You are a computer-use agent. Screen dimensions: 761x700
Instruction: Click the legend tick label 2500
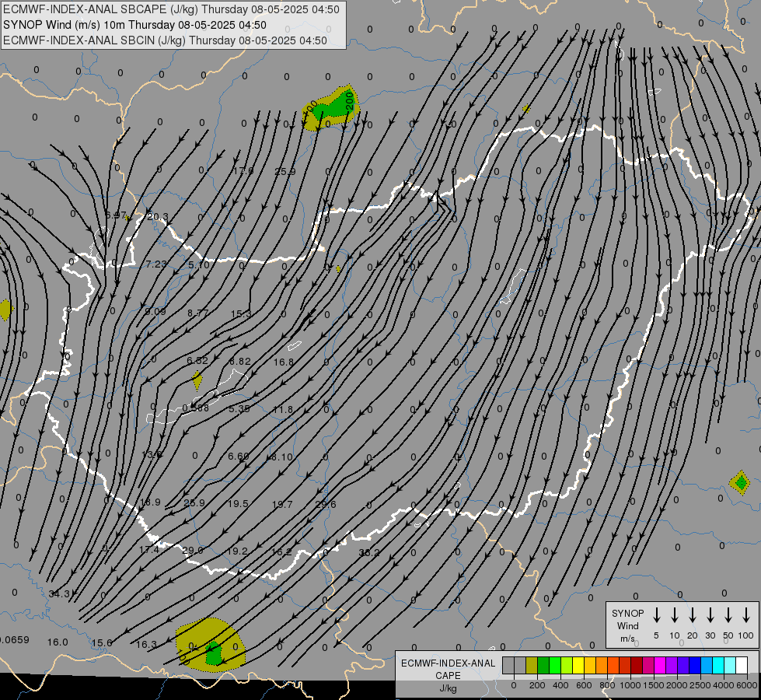[700, 685]
